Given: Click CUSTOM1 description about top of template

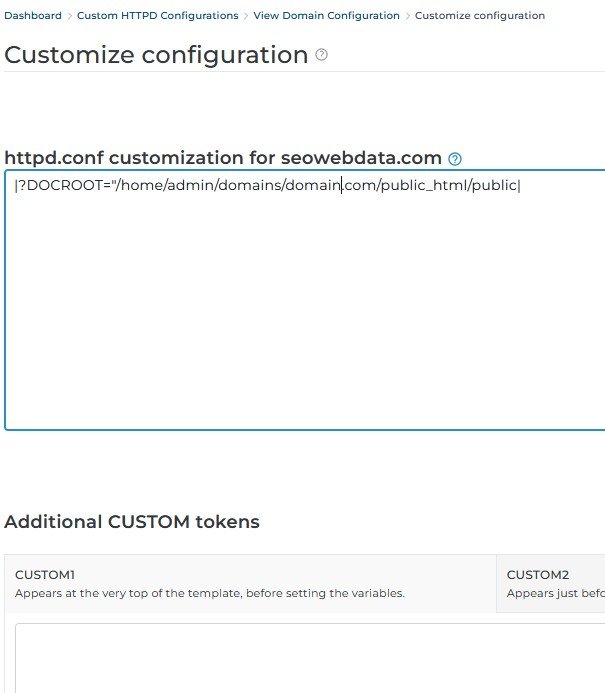Looking at the screenshot, I should coord(210,593).
